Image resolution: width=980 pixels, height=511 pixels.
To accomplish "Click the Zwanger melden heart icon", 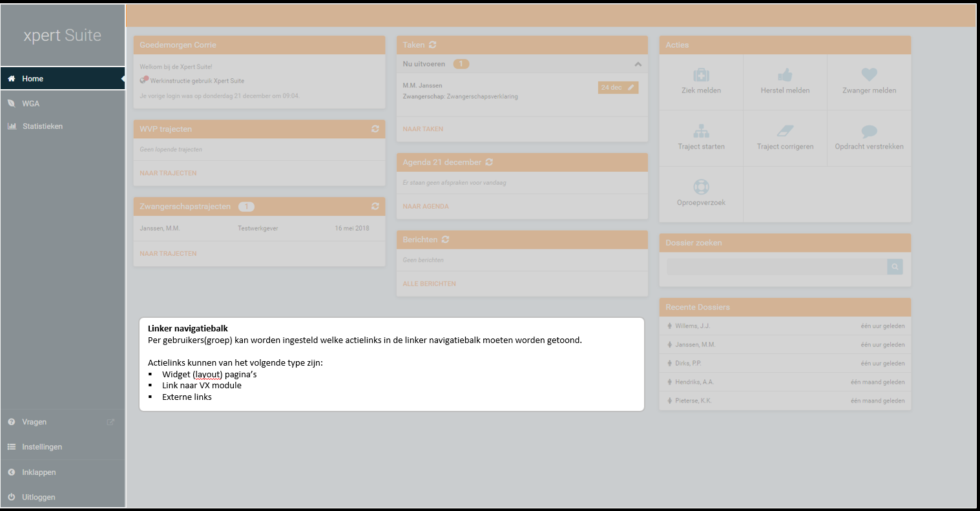I will pyautogui.click(x=869, y=75).
